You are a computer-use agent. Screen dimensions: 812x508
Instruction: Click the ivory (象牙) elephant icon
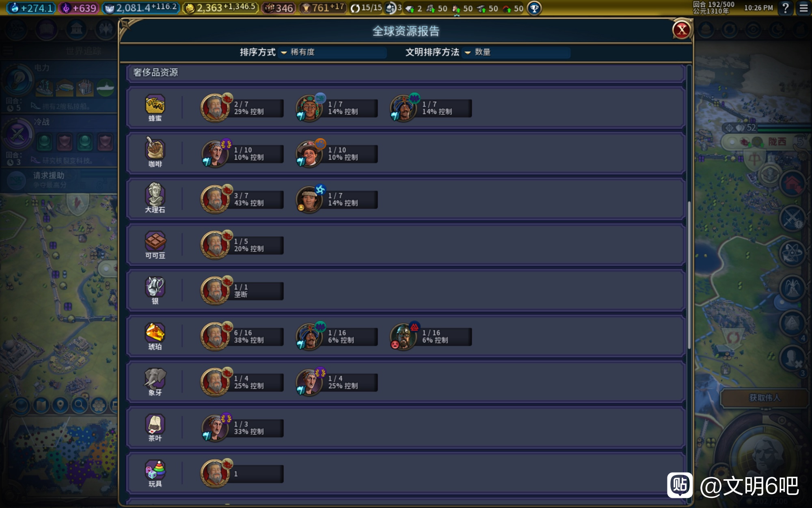tap(155, 378)
